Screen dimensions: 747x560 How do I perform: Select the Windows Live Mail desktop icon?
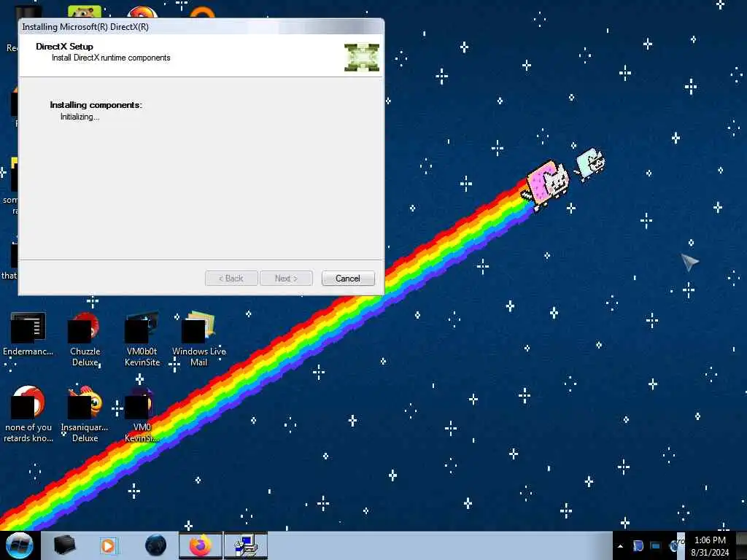click(x=198, y=339)
